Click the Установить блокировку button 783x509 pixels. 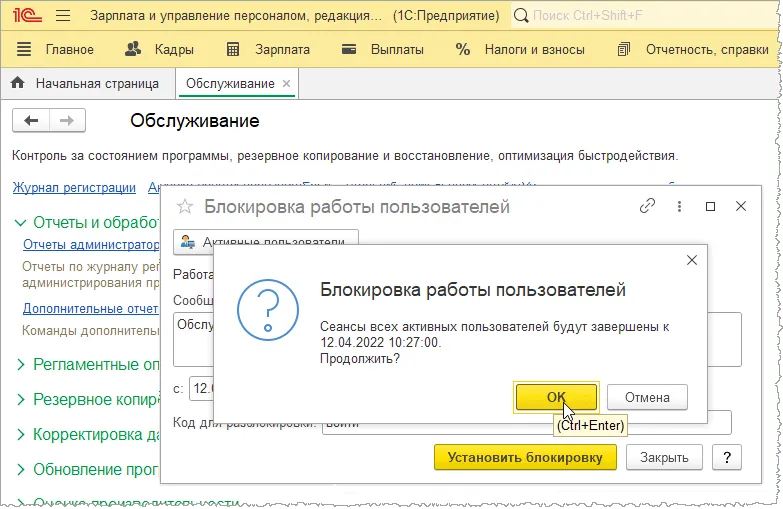526,458
